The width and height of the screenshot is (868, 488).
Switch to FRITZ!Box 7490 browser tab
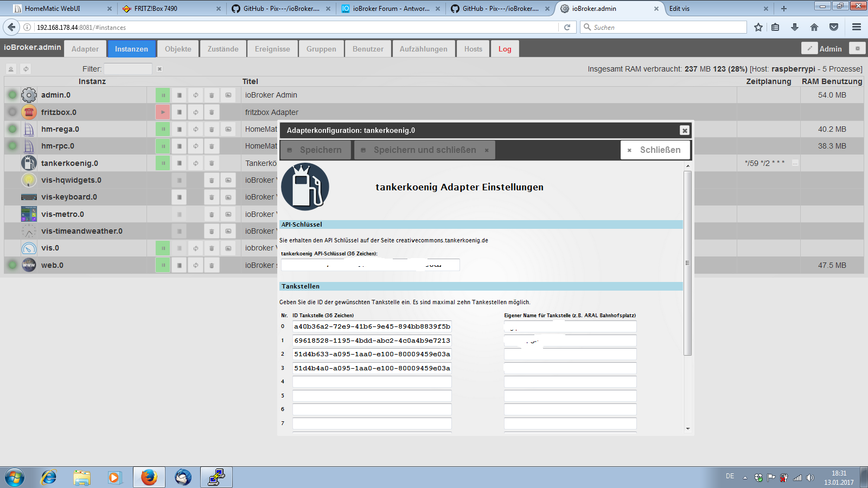pyautogui.click(x=171, y=9)
